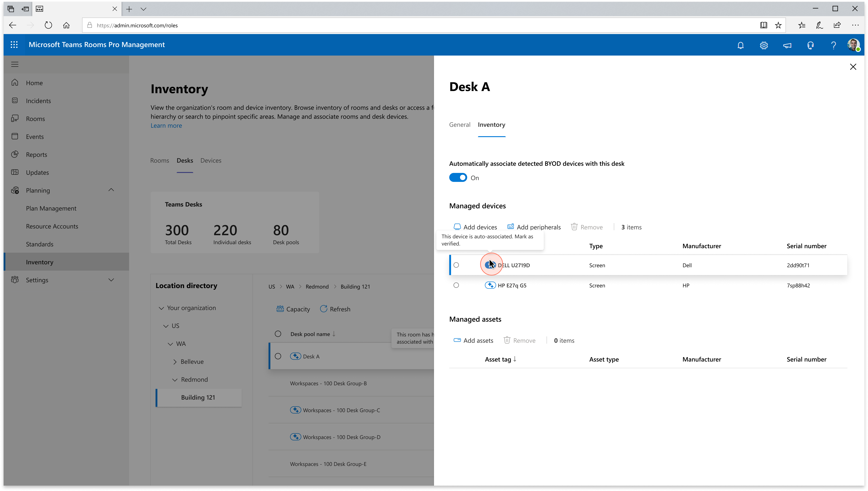Viewport: 868px width, 491px height.
Task: Open the announcements megaphone icon
Action: (x=787, y=45)
